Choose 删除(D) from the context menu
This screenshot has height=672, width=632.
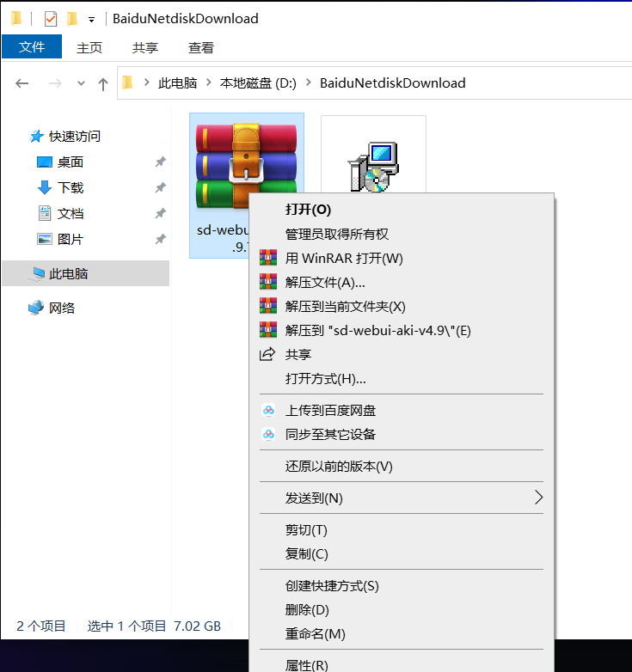[402, 610]
